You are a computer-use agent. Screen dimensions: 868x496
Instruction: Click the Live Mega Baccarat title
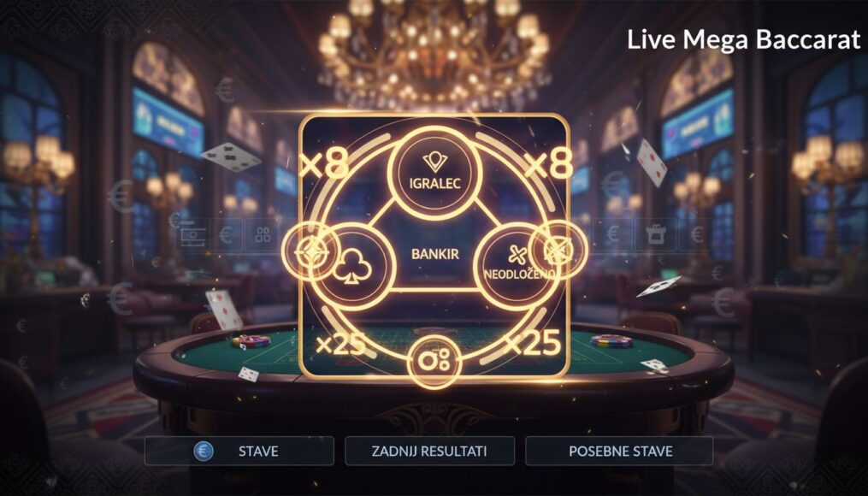(743, 40)
